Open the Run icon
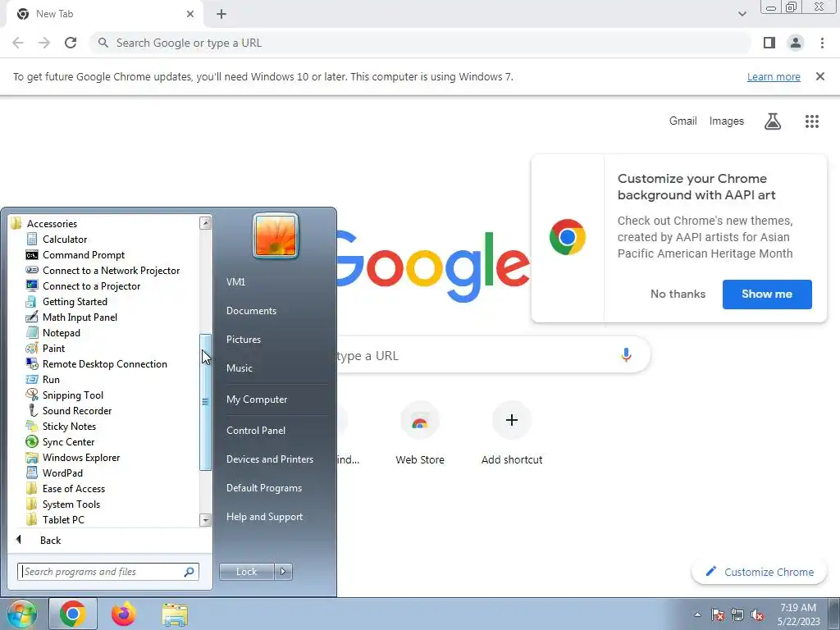This screenshot has width=840, height=630. coord(32,379)
